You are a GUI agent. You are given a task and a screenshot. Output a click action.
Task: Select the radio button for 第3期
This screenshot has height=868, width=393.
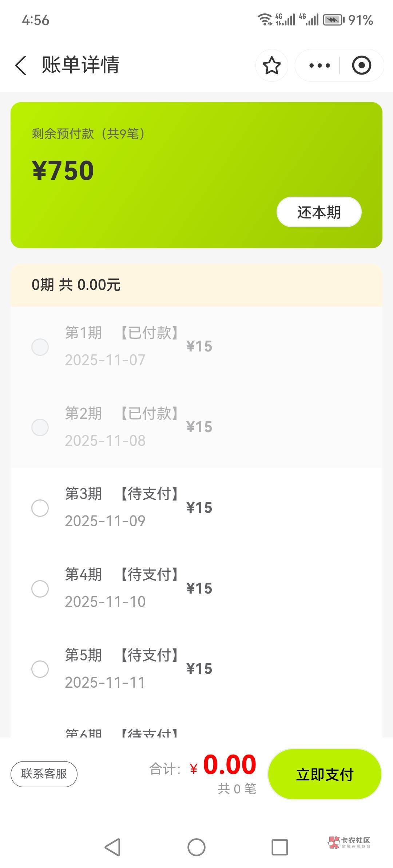point(40,508)
